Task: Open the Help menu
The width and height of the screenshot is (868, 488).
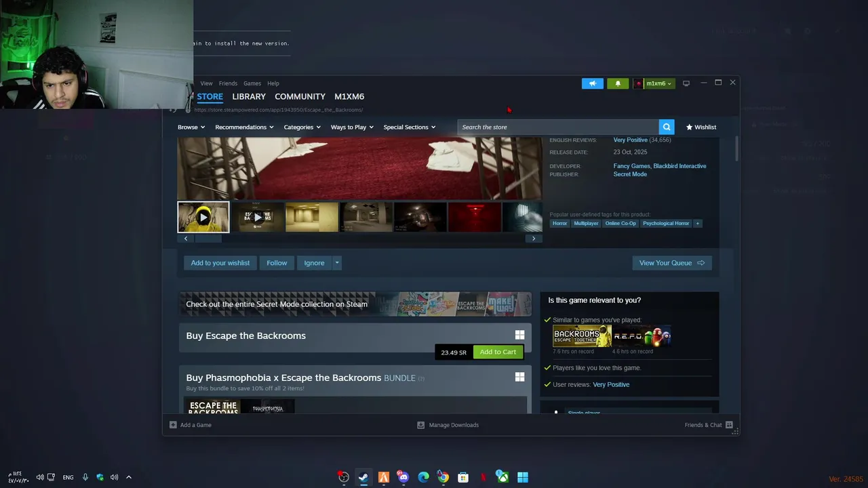Action: (x=273, y=83)
